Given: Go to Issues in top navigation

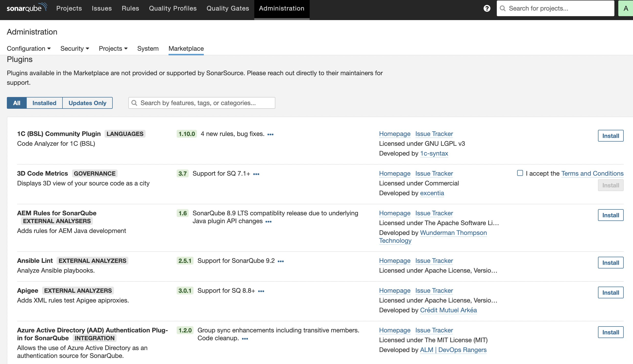Looking at the screenshot, I should (101, 8).
